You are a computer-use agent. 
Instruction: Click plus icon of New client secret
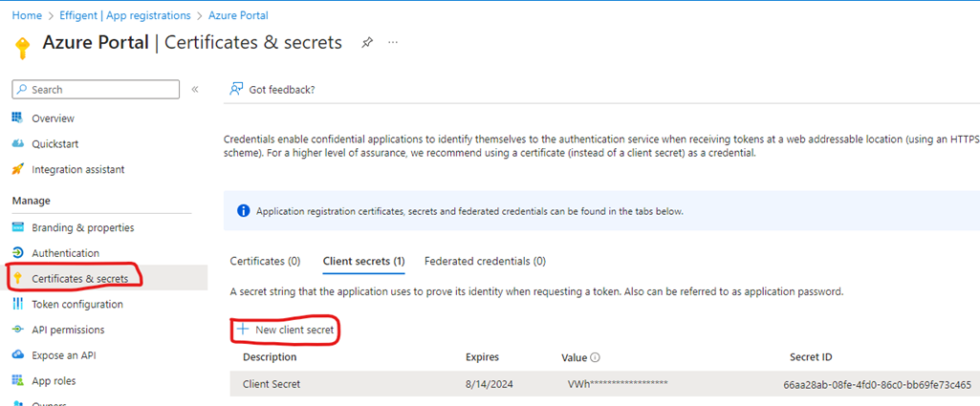click(x=243, y=329)
